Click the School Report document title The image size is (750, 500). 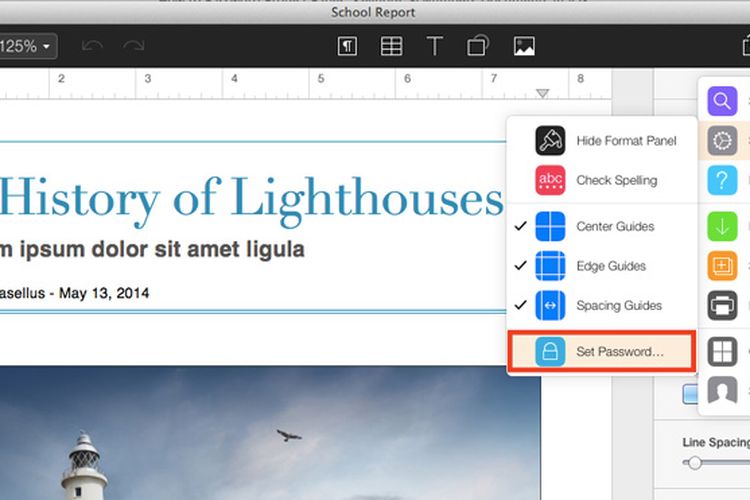[x=373, y=12]
